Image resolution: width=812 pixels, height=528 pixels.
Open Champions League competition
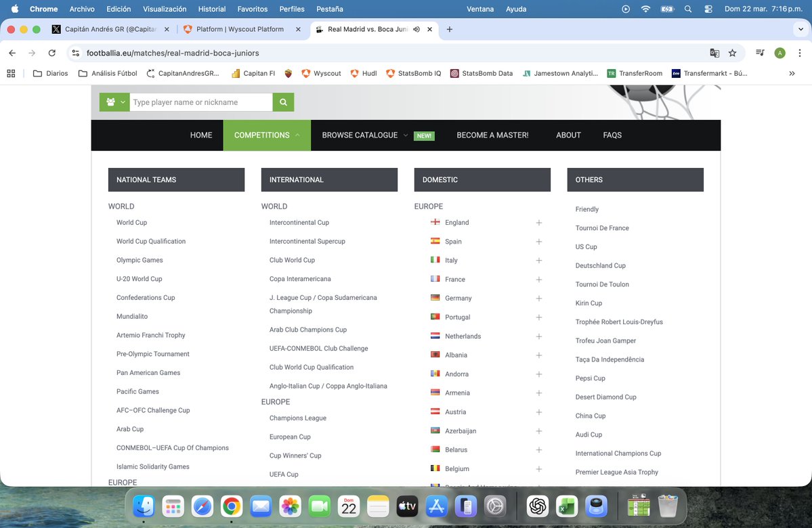coord(298,418)
